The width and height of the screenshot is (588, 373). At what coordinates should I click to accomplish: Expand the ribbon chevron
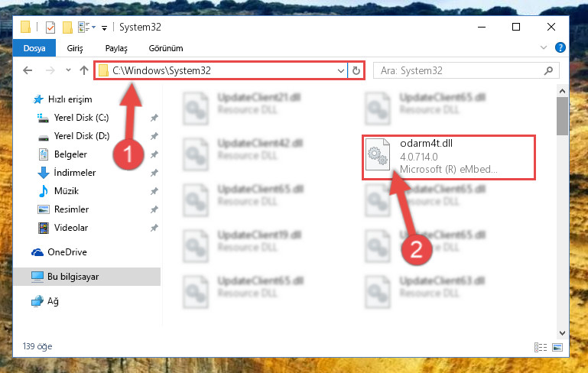(x=544, y=47)
